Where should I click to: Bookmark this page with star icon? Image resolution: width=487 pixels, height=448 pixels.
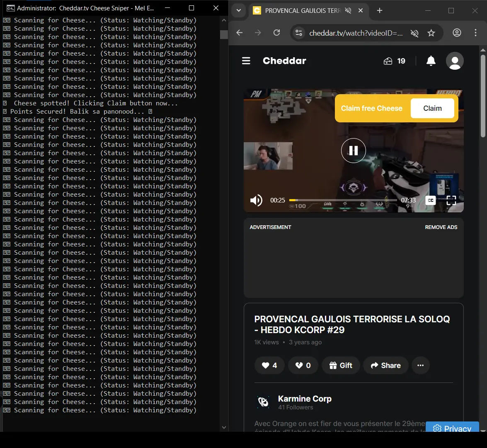point(431,33)
